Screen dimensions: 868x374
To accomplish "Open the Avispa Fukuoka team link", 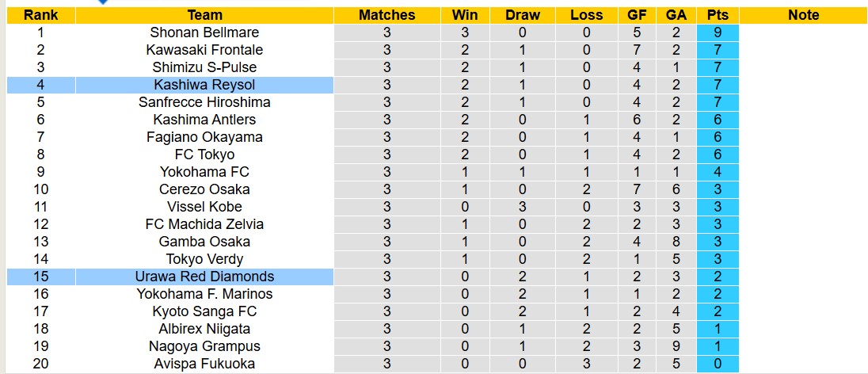I will pos(204,364).
